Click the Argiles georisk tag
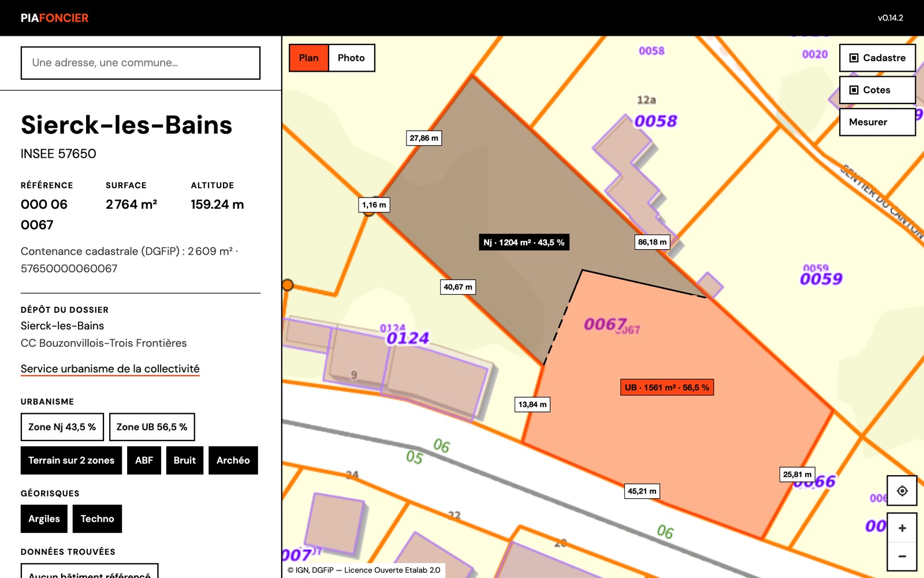Screen dimensions: 924x578 click(x=44, y=519)
